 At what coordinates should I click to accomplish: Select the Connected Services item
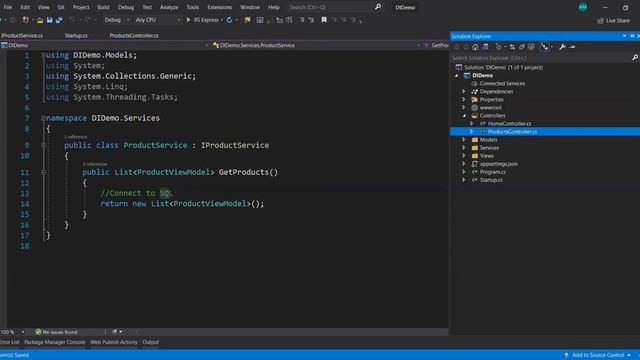[x=502, y=83]
